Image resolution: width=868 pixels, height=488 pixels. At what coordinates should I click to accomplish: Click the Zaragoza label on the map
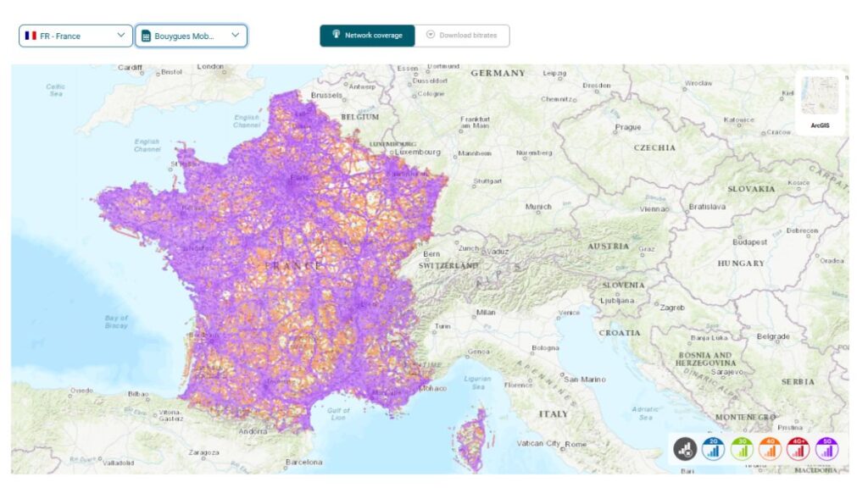coord(203,452)
